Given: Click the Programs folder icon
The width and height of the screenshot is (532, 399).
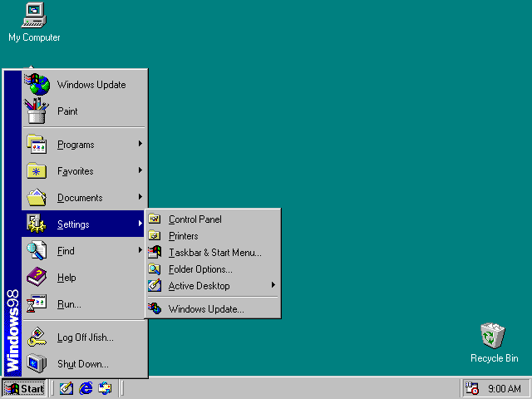Looking at the screenshot, I should coord(37,144).
